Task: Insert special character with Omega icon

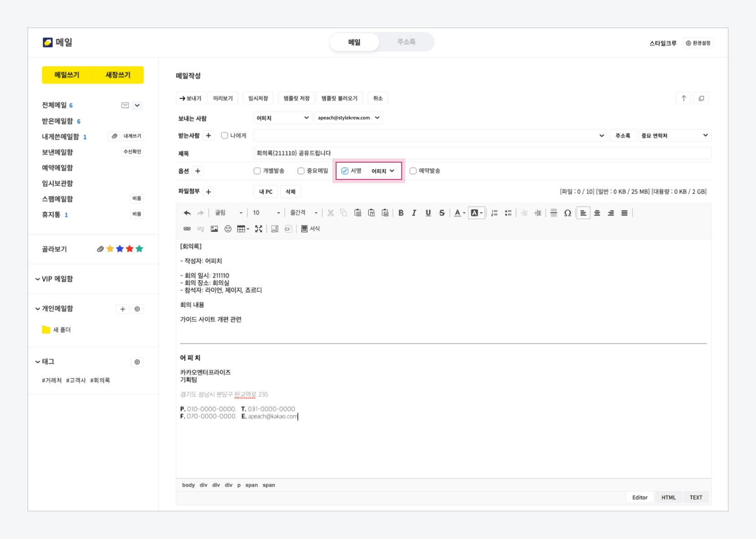Action: click(x=567, y=213)
